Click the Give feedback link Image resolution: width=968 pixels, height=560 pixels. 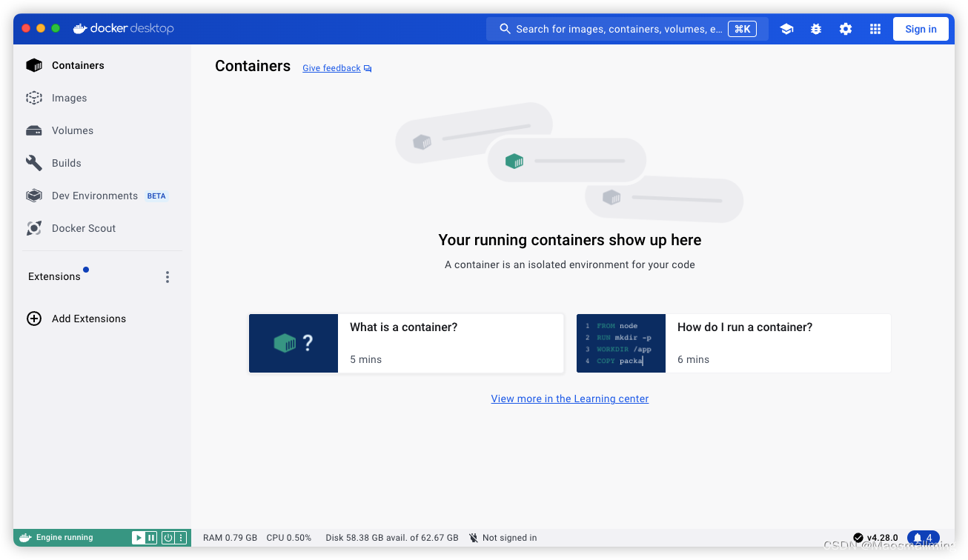point(331,68)
